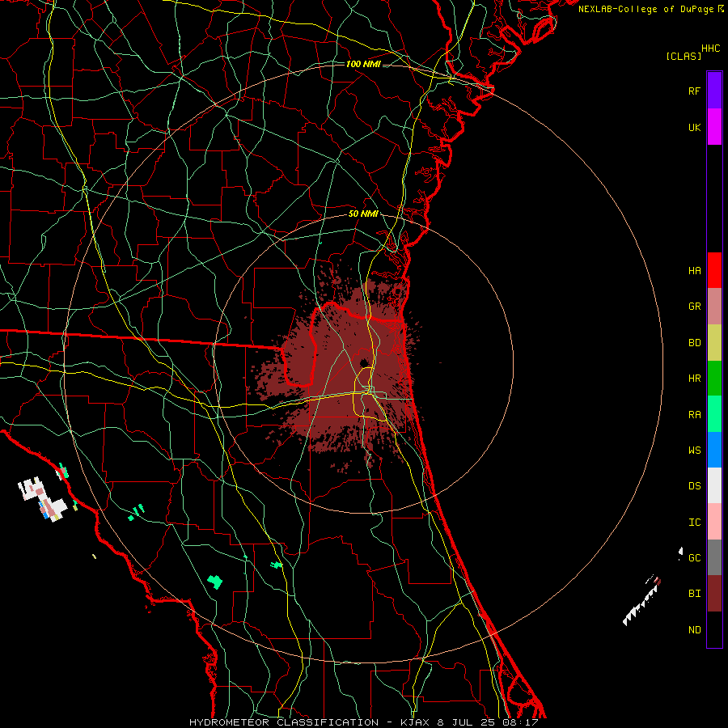Image resolution: width=728 pixels, height=728 pixels.
Task: Click the RA light green legend swatch
Action: point(714,414)
